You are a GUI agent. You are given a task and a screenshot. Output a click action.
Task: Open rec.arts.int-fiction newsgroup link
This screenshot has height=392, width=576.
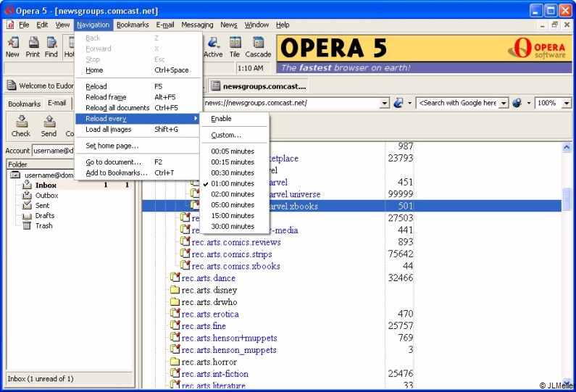pos(215,374)
